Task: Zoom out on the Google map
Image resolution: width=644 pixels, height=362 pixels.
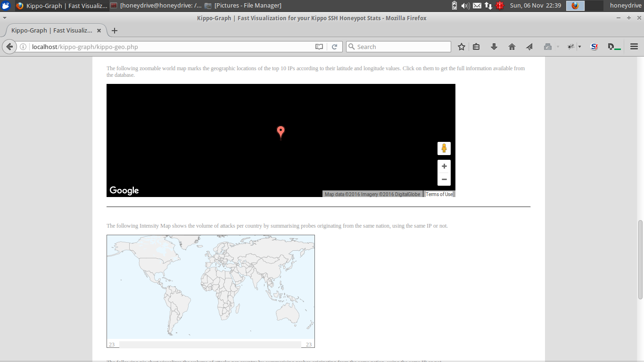Action: 444,179
